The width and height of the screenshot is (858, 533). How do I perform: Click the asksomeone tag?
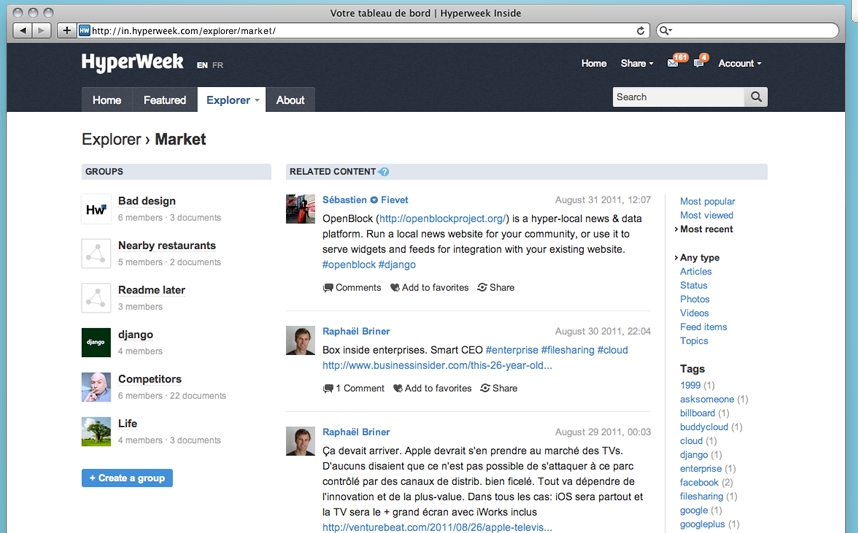pos(707,399)
